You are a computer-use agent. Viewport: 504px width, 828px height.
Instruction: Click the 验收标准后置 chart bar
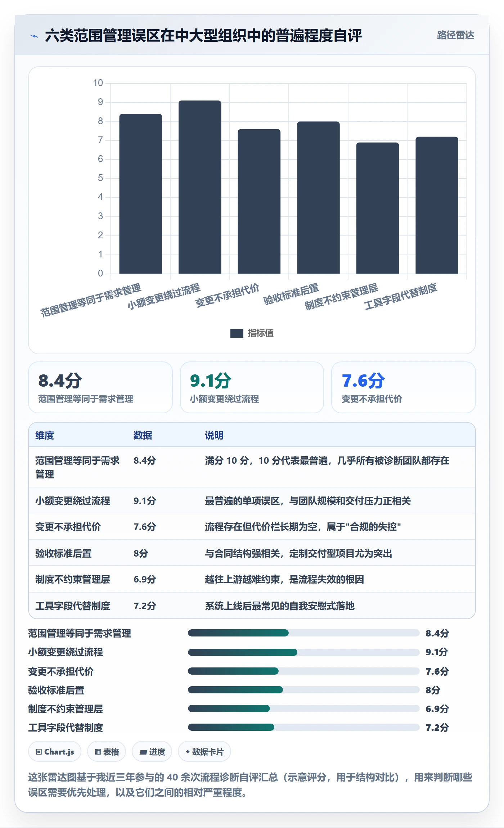pyautogui.click(x=318, y=198)
